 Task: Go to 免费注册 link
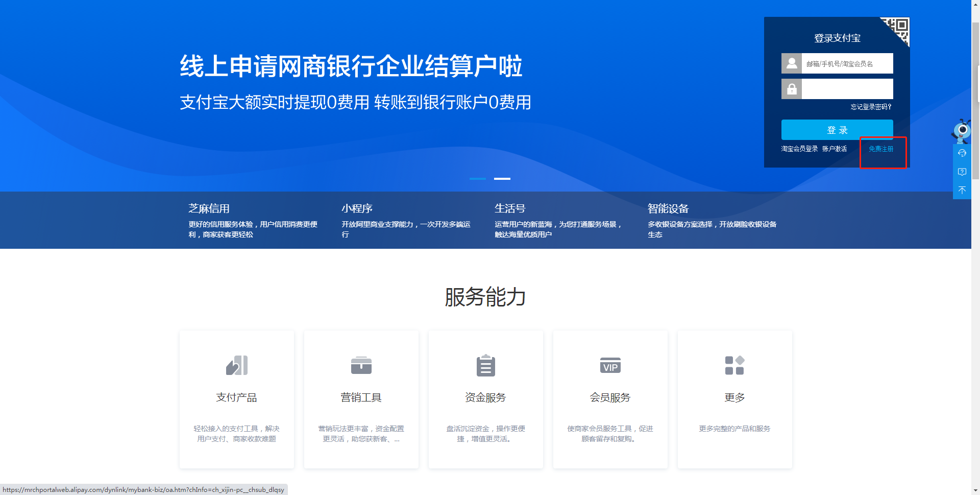click(x=881, y=149)
